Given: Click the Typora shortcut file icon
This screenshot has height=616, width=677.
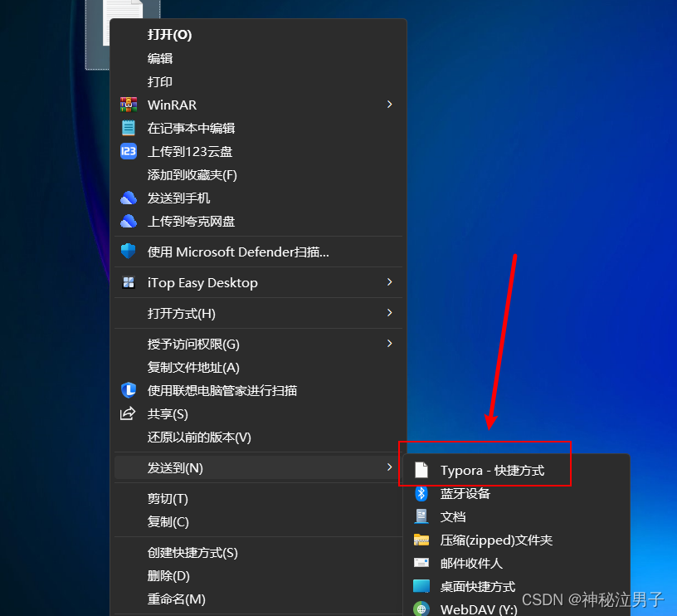Looking at the screenshot, I should coord(421,470).
